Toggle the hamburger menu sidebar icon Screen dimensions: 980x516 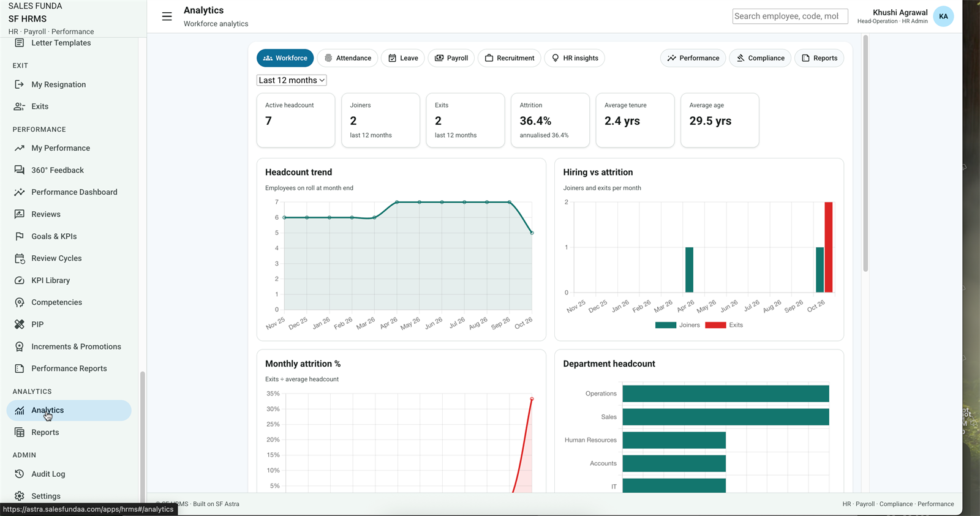(167, 17)
